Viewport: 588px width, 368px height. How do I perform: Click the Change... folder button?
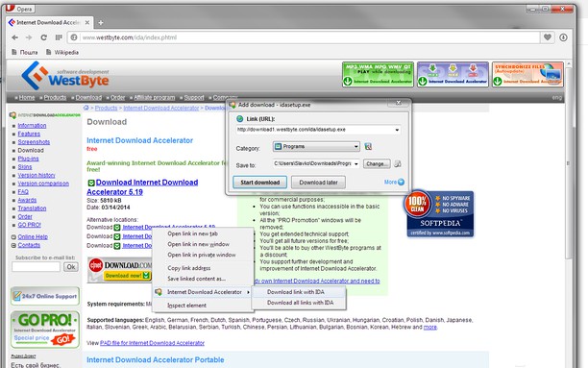click(x=377, y=164)
